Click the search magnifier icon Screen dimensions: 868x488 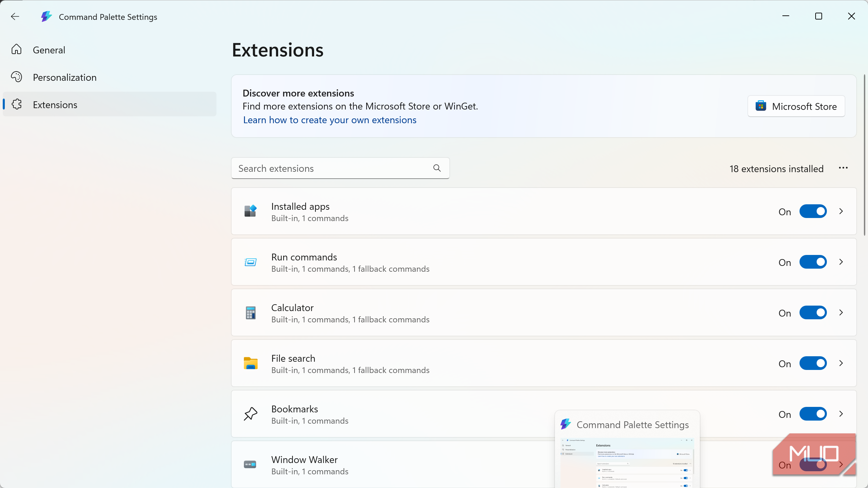(x=437, y=168)
